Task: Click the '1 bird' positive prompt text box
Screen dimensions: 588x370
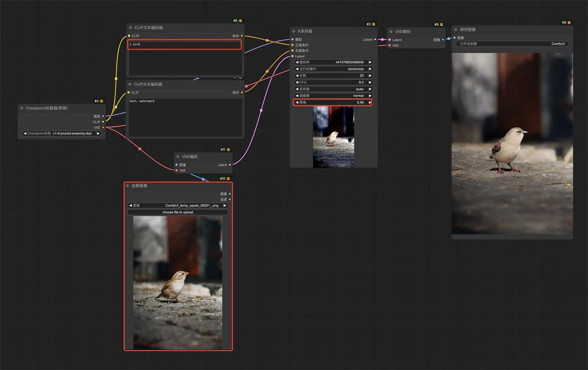Action: (x=184, y=44)
